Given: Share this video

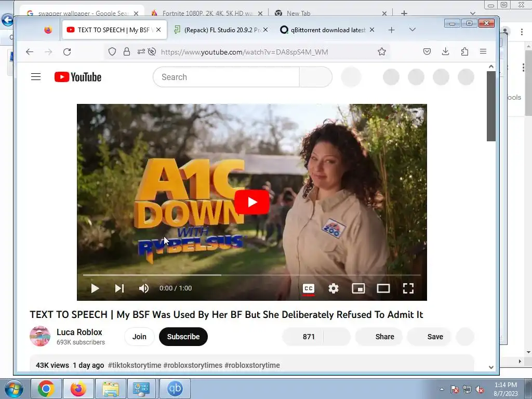Looking at the screenshot, I should (x=379, y=337).
